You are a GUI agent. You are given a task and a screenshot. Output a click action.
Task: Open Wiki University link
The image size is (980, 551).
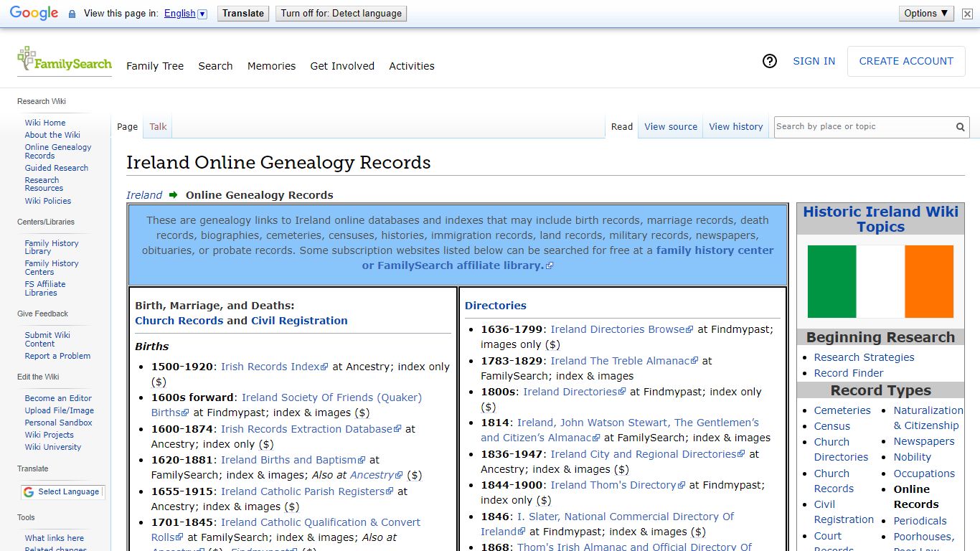pos(53,447)
